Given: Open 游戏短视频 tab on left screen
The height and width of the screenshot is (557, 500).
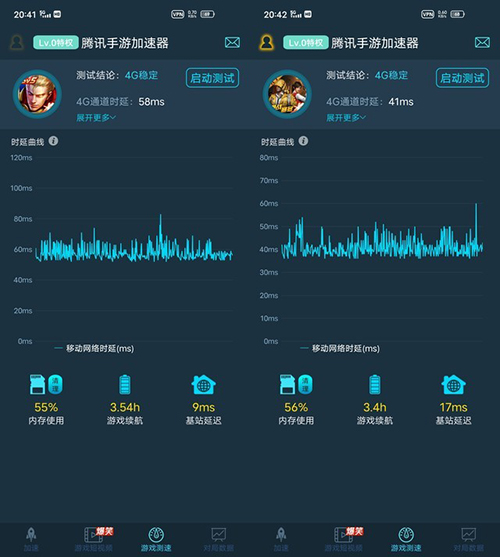Looking at the screenshot, I should coord(94,539).
